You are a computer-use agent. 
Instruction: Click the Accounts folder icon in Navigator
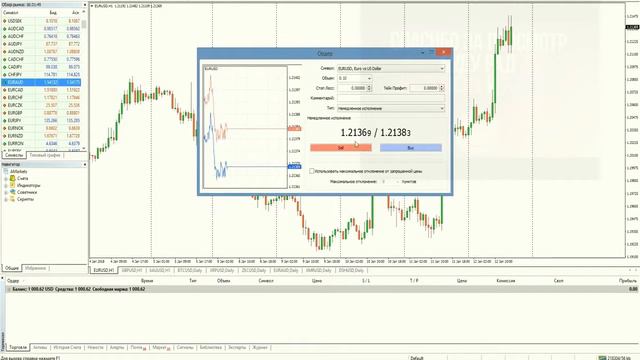(13, 178)
